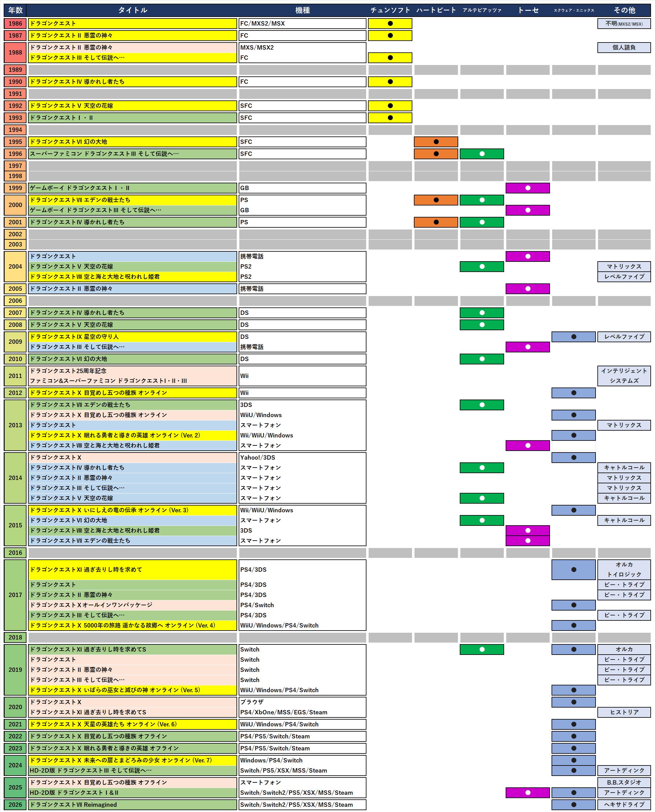Click the ヒストリア developer box
Screen dimensions: 655x812
[624, 712]
